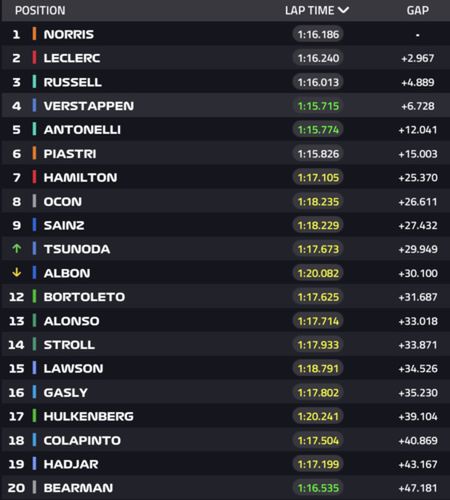Open the Verstappen driver row
450x500 pixels.
click(x=226, y=106)
